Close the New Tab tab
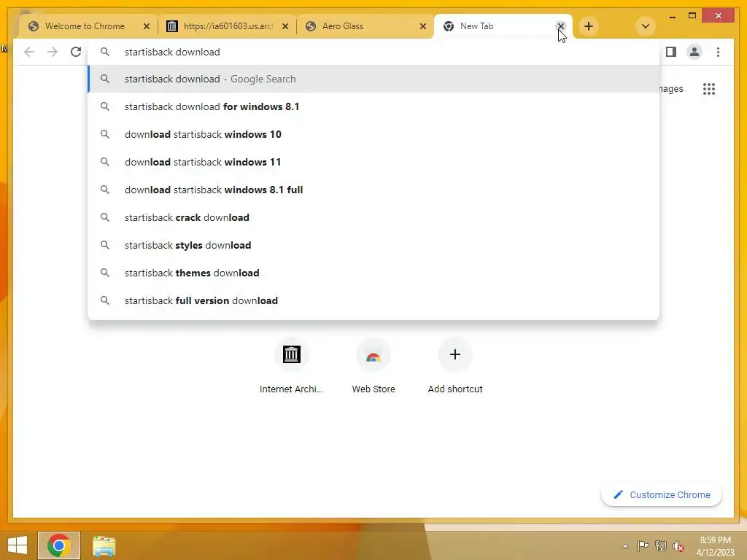Image resolution: width=747 pixels, height=560 pixels. (x=561, y=26)
